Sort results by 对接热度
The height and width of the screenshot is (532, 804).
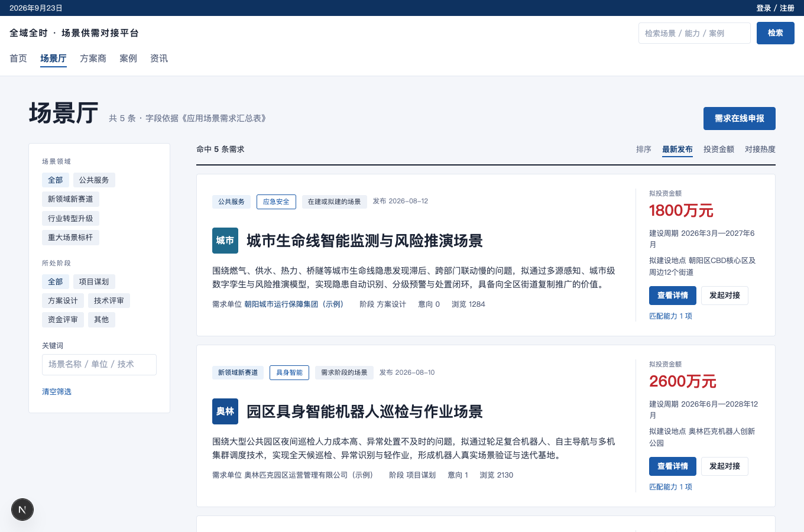tap(760, 150)
